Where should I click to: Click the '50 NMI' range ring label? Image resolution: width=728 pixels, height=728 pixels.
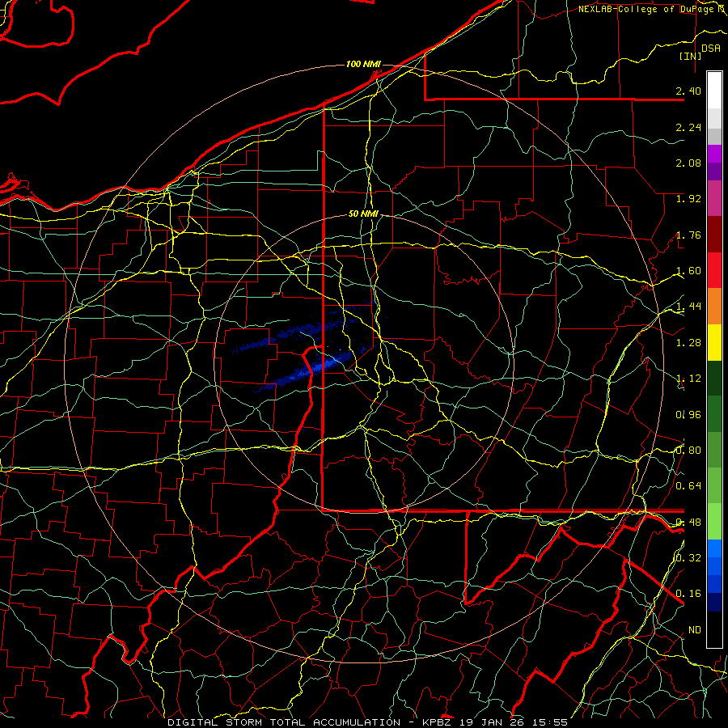[x=363, y=214]
